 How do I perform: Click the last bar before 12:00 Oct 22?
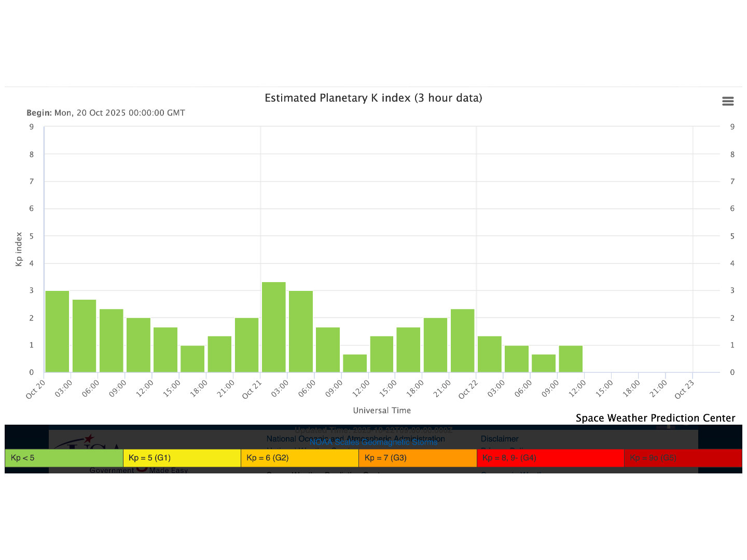(571, 359)
